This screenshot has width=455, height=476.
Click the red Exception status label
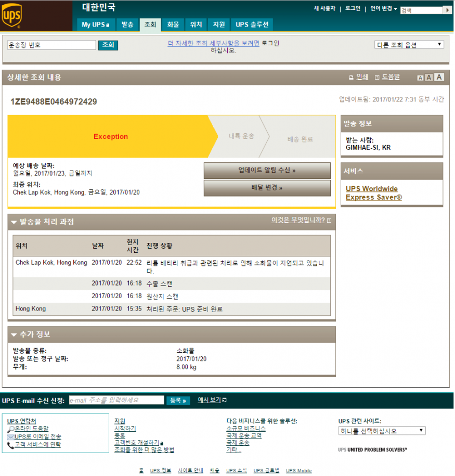click(111, 137)
